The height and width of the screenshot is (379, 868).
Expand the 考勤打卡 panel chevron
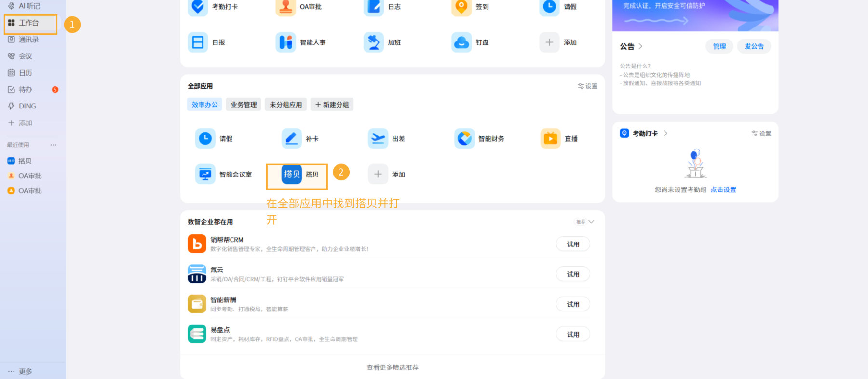pyautogui.click(x=665, y=133)
